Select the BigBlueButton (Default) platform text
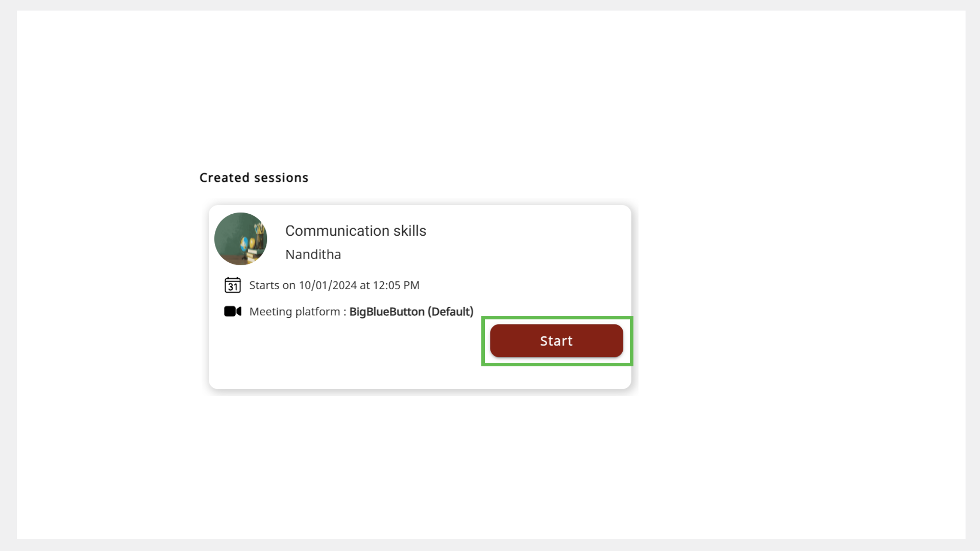 pos(411,312)
